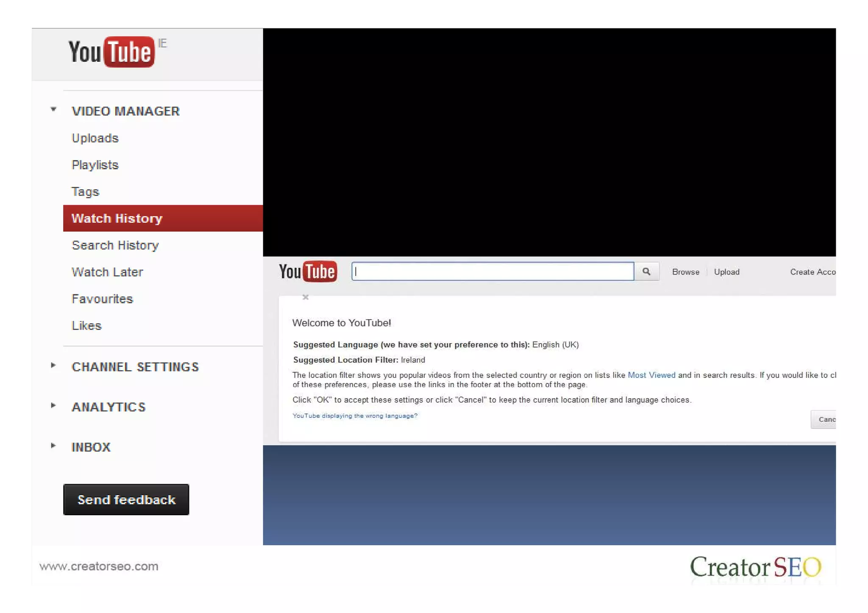Select Playlists from the sidebar
868x613 pixels.
point(95,165)
